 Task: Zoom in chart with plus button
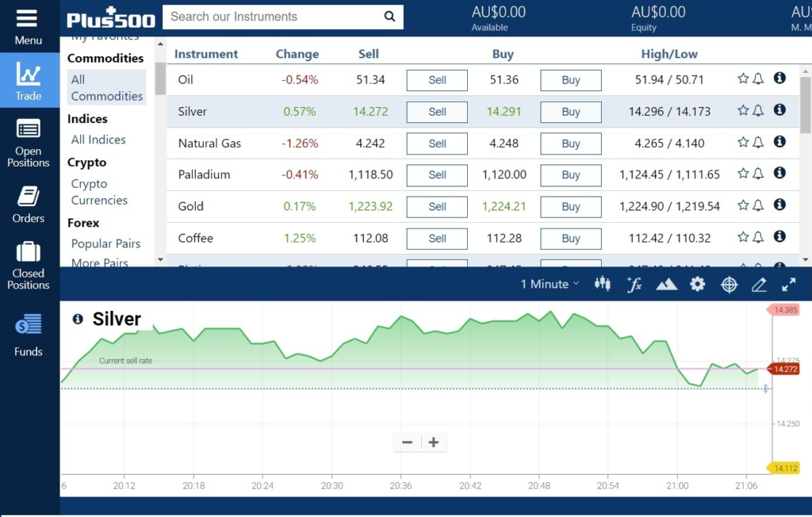click(x=434, y=442)
